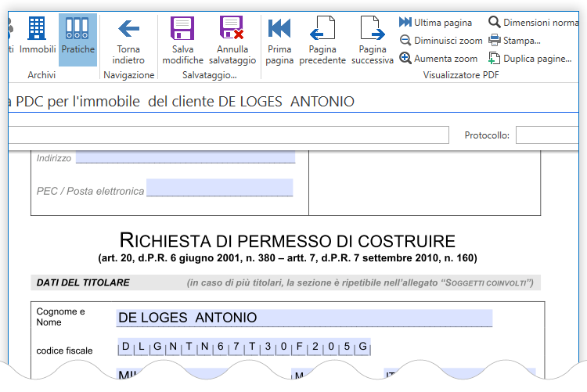
Task: Click the Indirizzo form field
Action: click(x=185, y=157)
